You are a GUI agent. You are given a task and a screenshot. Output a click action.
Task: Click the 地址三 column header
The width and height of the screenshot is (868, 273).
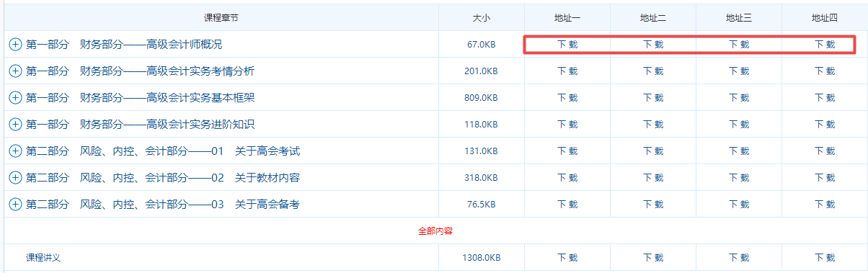pos(739,18)
